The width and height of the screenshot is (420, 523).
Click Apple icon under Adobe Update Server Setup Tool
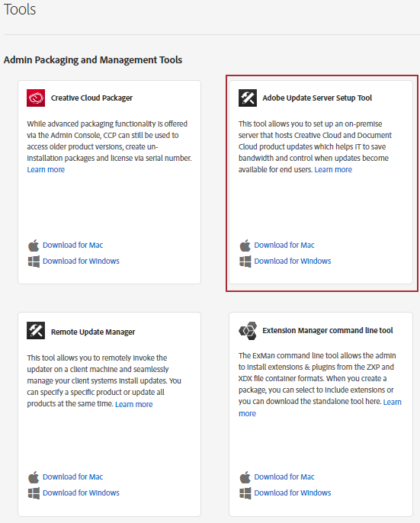(x=245, y=245)
